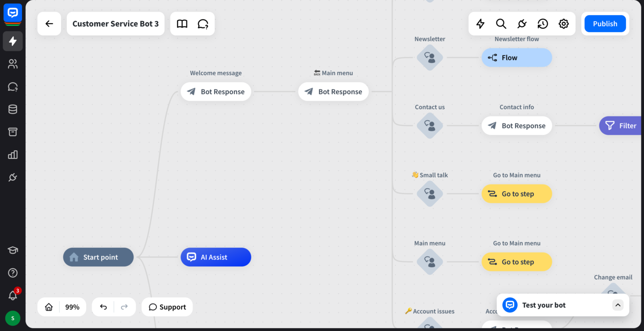644x331 pixels.
Task: Click the 99% zoom level
Action: coord(72,307)
